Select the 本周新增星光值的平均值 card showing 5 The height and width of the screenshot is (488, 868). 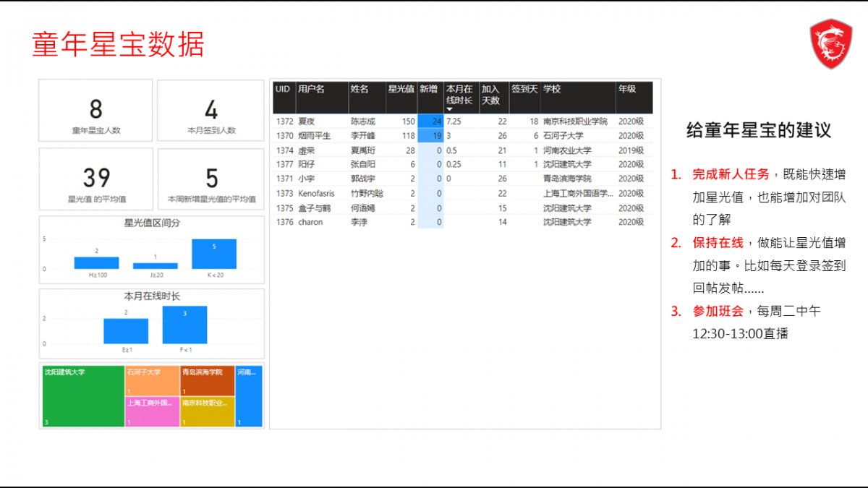(x=211, y=179)
